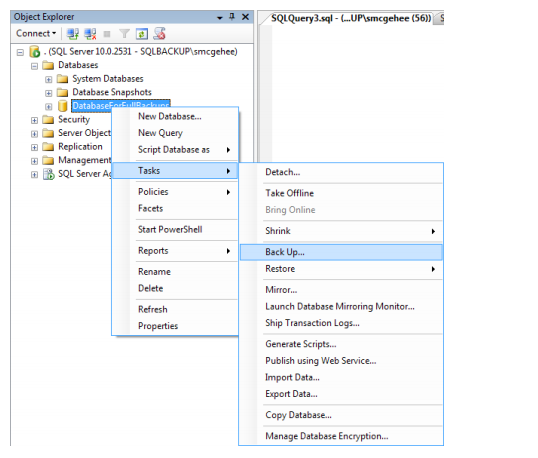
Task: Expand the Database Snapshots node
Action: pos(48,93)
